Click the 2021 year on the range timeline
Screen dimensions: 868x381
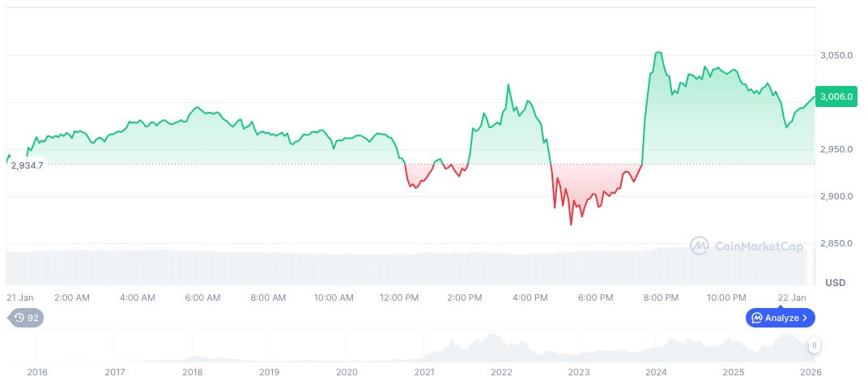pos(424,372)
